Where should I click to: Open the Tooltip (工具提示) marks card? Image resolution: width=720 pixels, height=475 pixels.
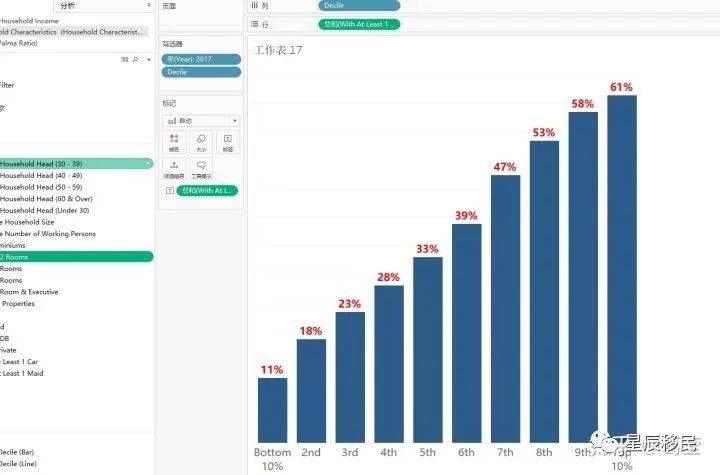pos(201,168)
